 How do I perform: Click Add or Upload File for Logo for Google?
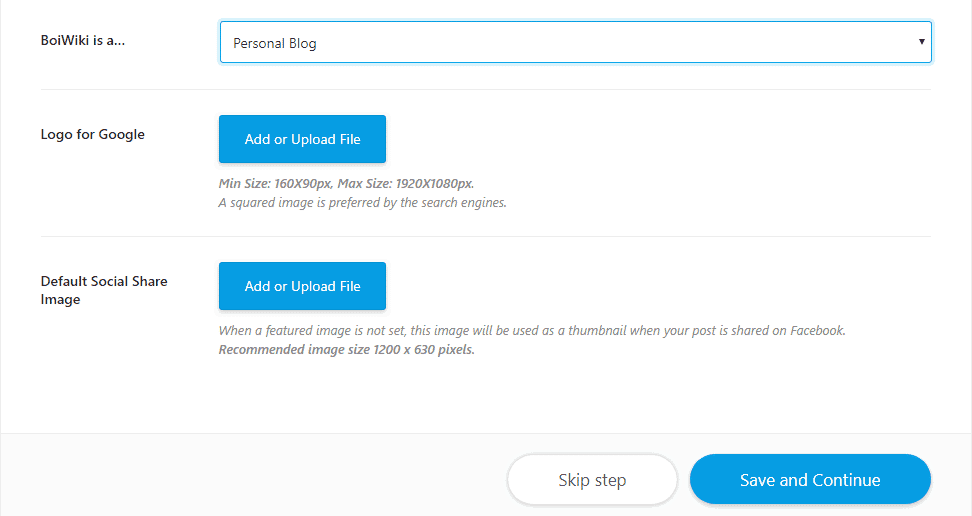pos(303,139)
